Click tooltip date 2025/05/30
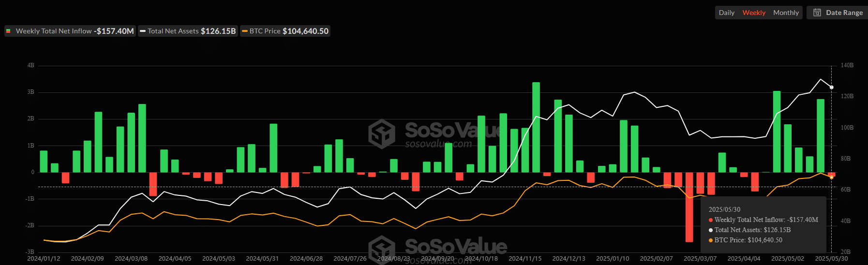Screen dimensions: 868x265 [724, 209]
